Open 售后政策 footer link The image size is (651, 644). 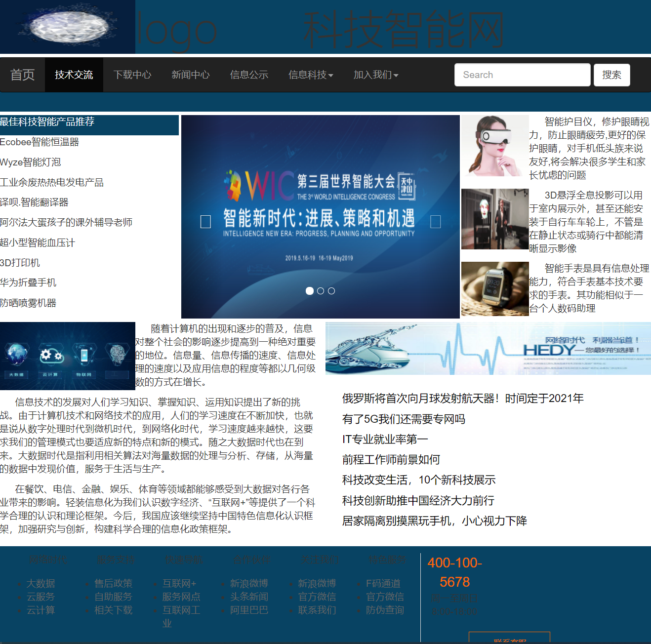[114, 584]
